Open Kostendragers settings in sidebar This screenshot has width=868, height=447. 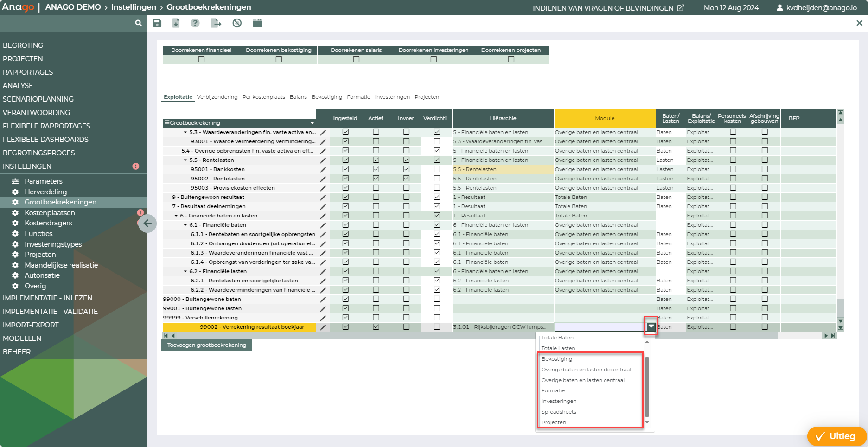click(48, 223)
